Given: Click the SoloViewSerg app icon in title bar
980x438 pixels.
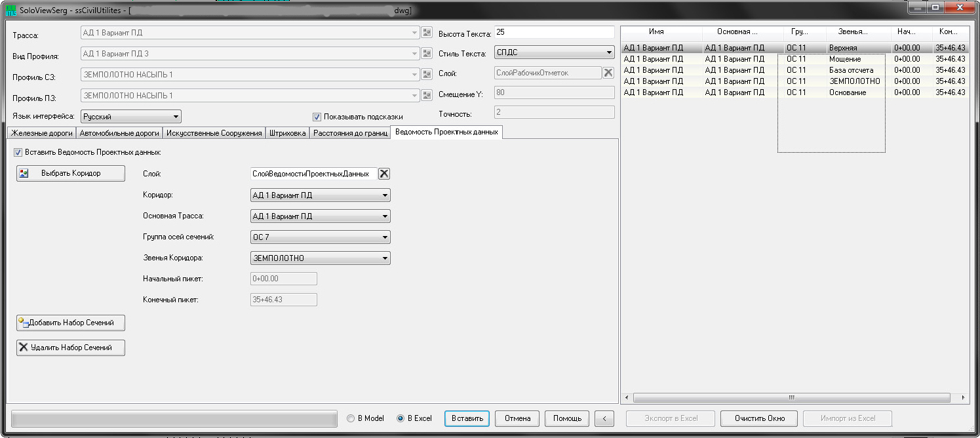Looking at the screenshot, I should point(10,10).
